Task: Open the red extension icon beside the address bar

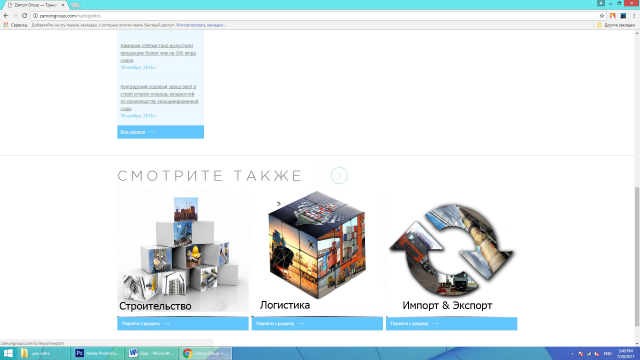Action: (613, 16)
